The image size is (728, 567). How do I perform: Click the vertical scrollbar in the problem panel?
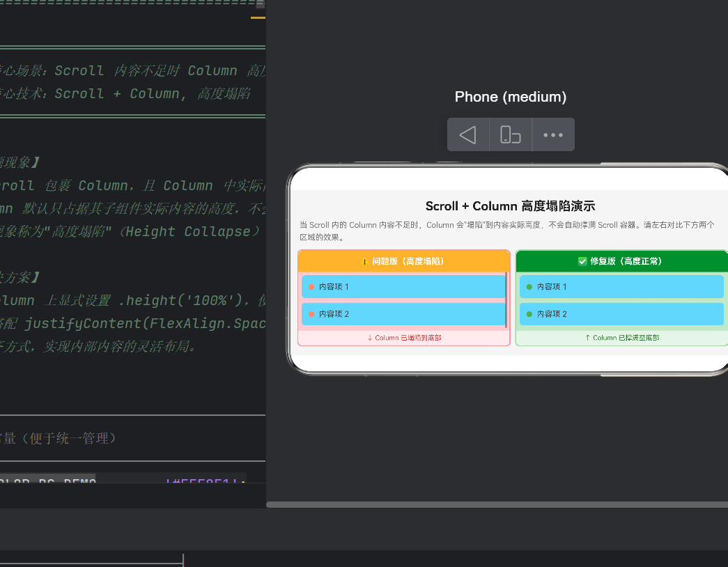point(506,300)
